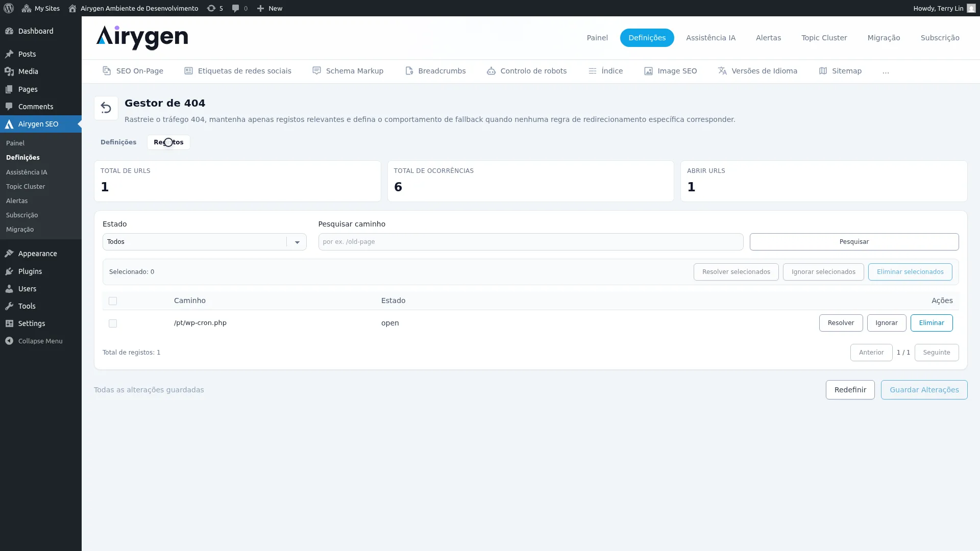980x551 pixels.
Task: Click the Pesquisar button
Action: click(854, 242)
